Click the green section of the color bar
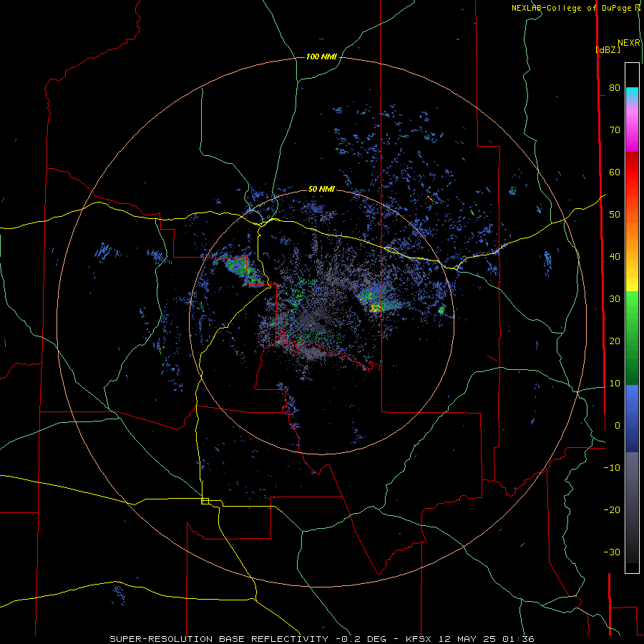 632,337
